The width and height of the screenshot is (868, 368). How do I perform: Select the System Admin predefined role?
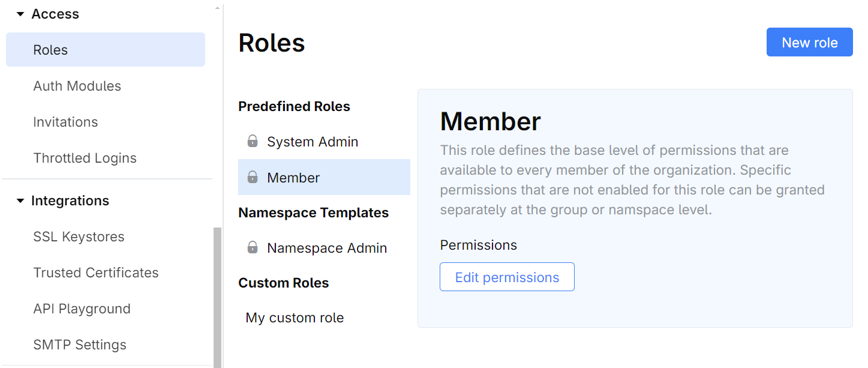pos(312,141)
